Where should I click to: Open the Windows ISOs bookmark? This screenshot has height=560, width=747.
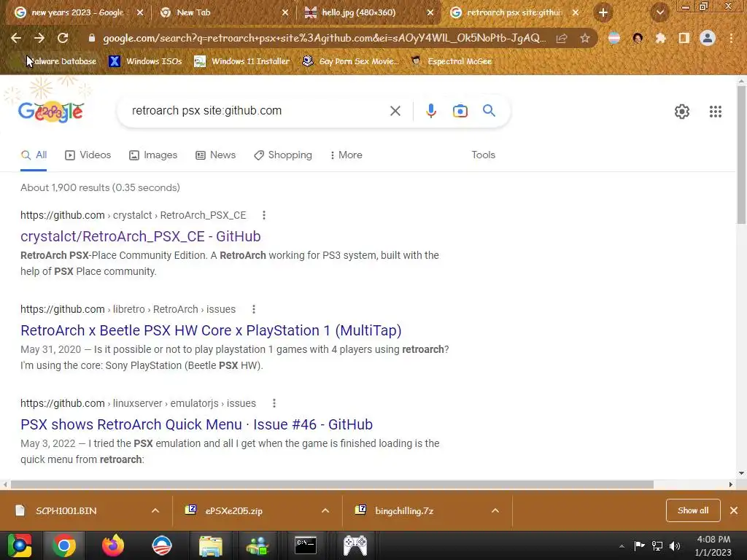coord(146,61)
